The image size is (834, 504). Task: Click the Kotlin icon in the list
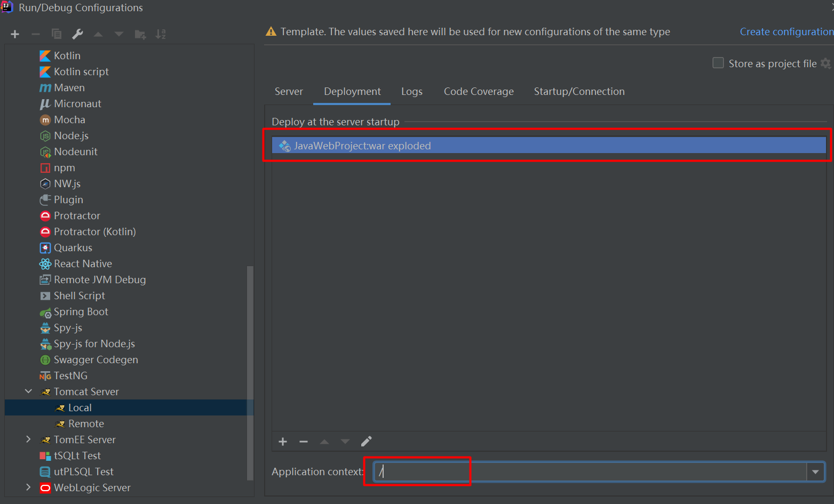point(45,55)
